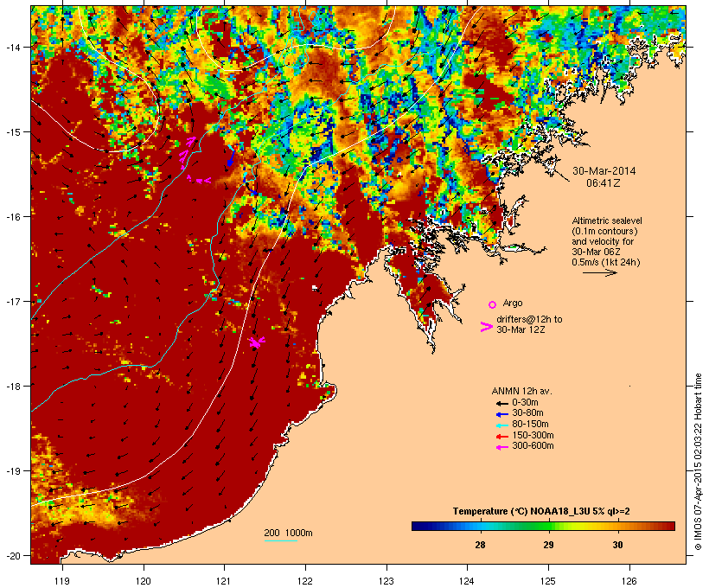The image size is (709, 588).
Task: Click the '300-600m' depth label
Action: (533, 446)
